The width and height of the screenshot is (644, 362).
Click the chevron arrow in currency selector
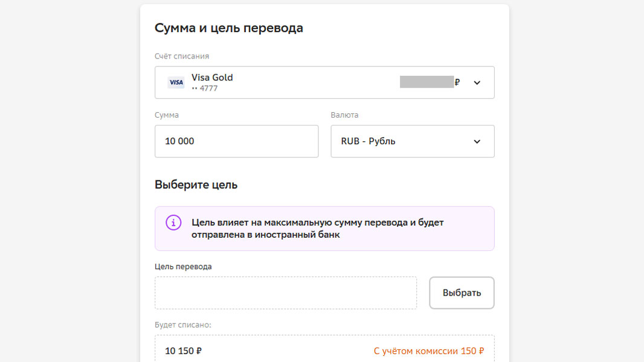tap(477, 141)
